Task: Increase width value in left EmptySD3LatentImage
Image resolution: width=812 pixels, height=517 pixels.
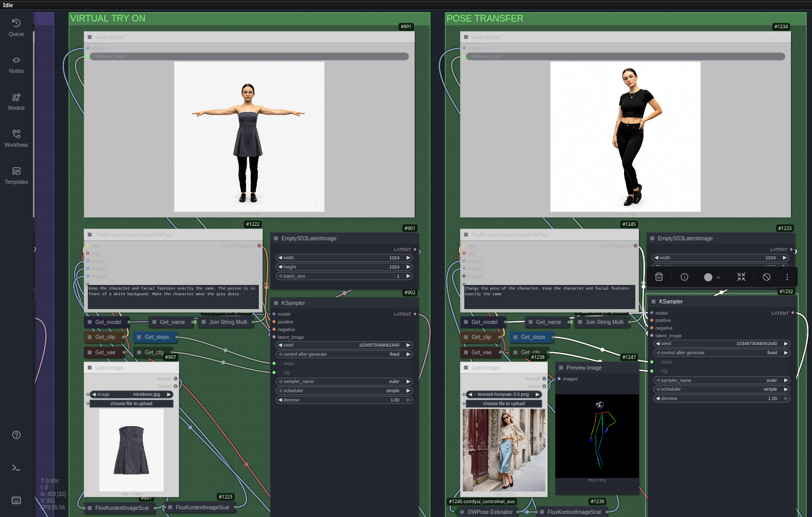Action: pos(408,258)
